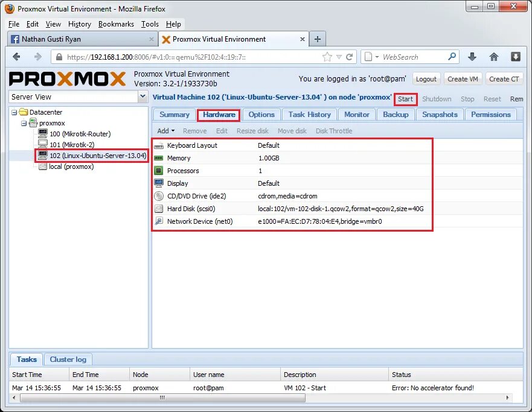
Task: Click the Create VM button
Action: (463, 79)
